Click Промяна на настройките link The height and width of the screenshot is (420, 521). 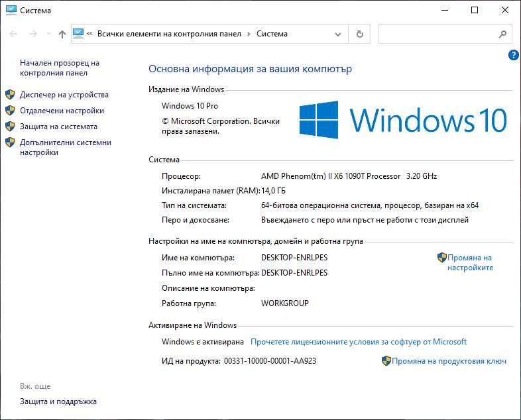click(470, 262)
